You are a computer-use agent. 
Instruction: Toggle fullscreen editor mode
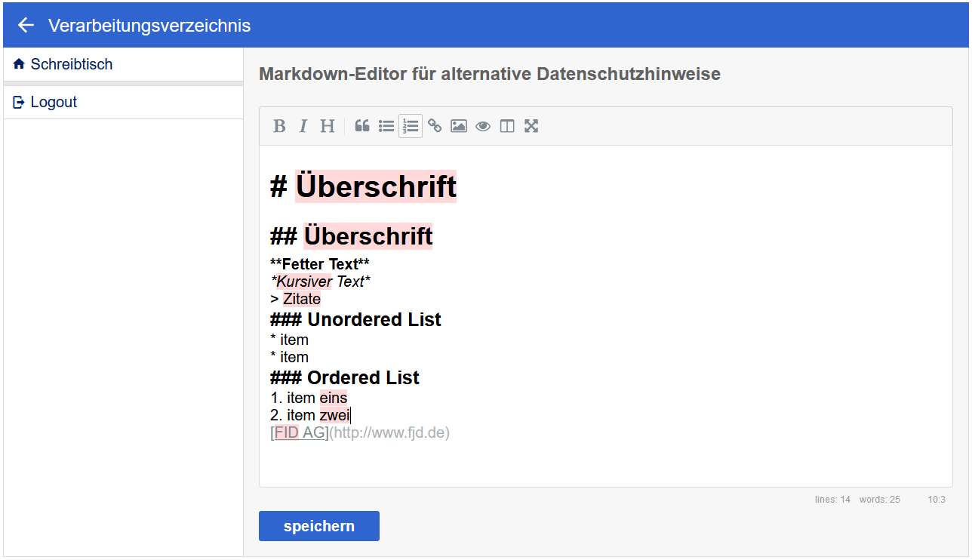(531, 126)
